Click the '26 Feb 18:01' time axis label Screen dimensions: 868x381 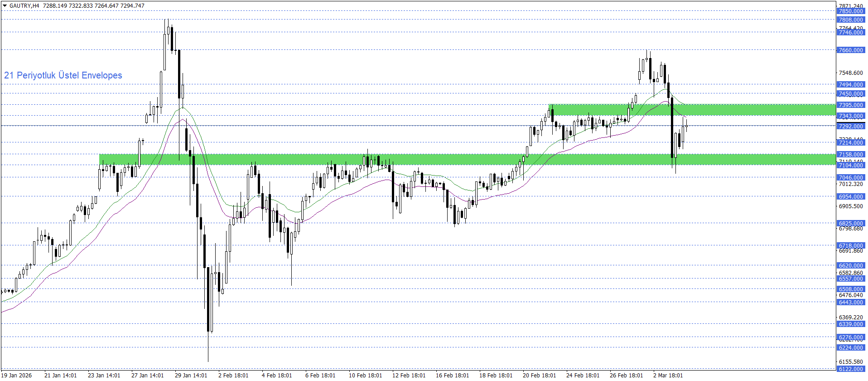point(627,375)
